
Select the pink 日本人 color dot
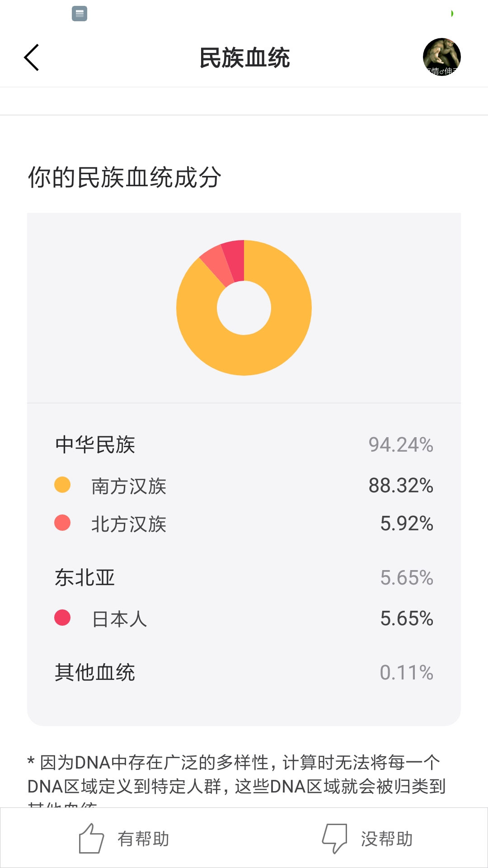point(62,618)
